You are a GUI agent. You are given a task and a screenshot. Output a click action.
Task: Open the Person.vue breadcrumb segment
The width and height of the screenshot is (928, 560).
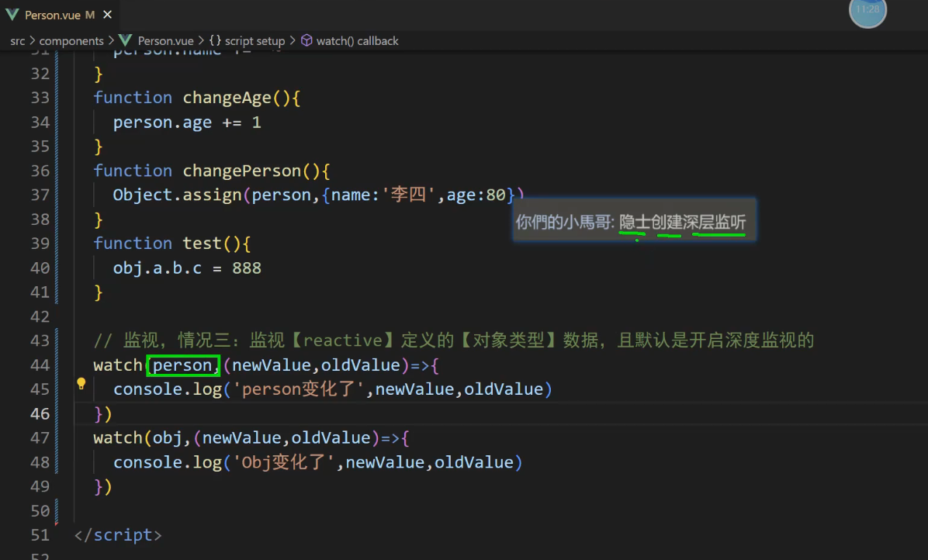pyautogui.click(x=165, y=41)
